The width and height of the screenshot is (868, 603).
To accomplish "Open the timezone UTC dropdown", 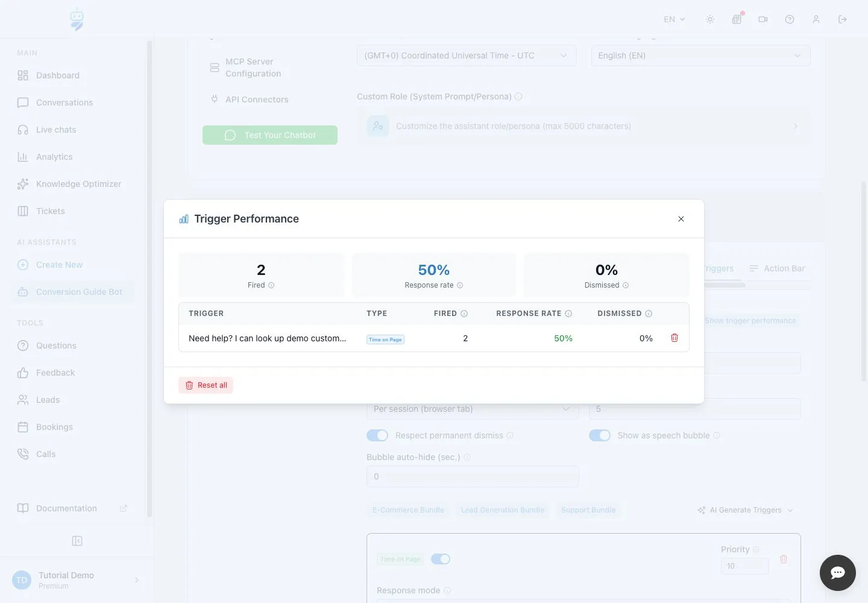I will pyautogui.click(x=467, y=55).
